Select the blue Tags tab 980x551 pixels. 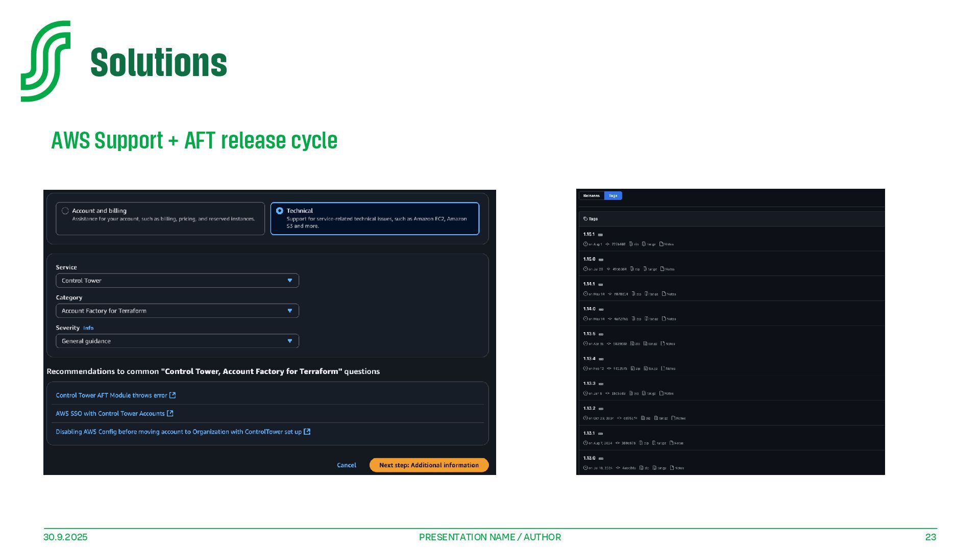pos(613,196)
